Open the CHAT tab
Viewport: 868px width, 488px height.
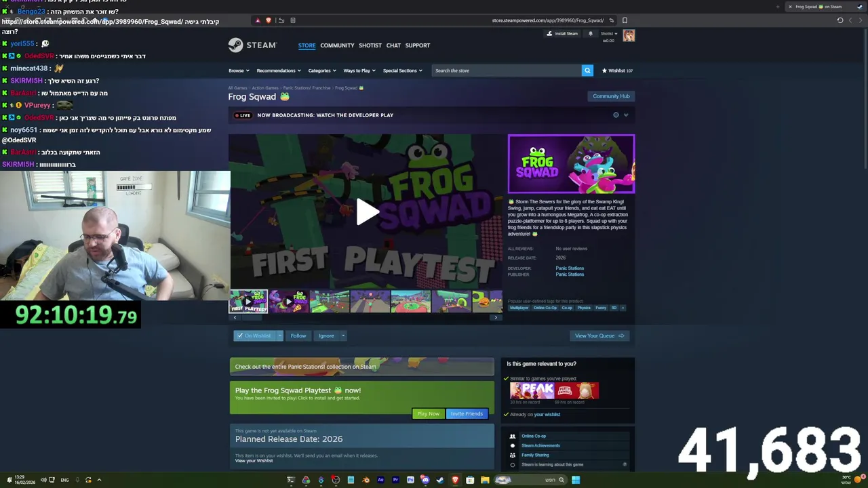coord(393,45)
